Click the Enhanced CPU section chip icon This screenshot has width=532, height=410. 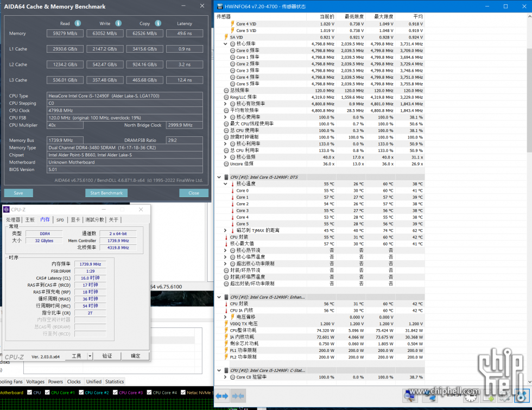[226, 297]
